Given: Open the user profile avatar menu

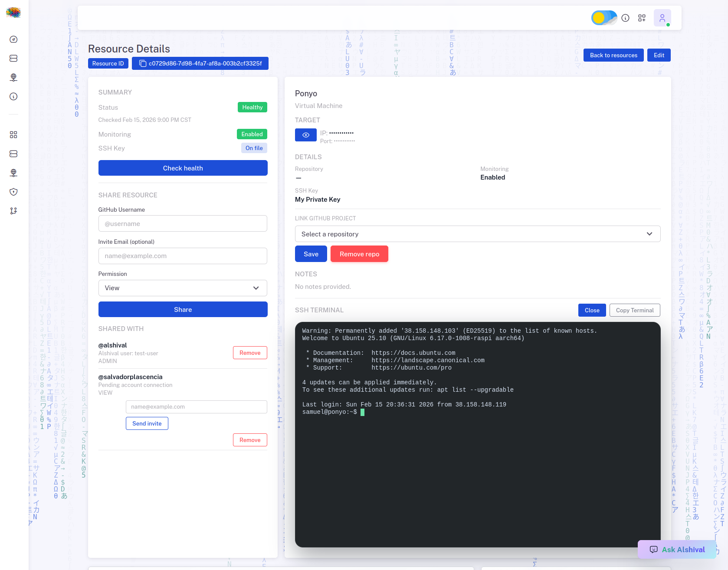Looking at the screenshot, I should click(662, 18).
